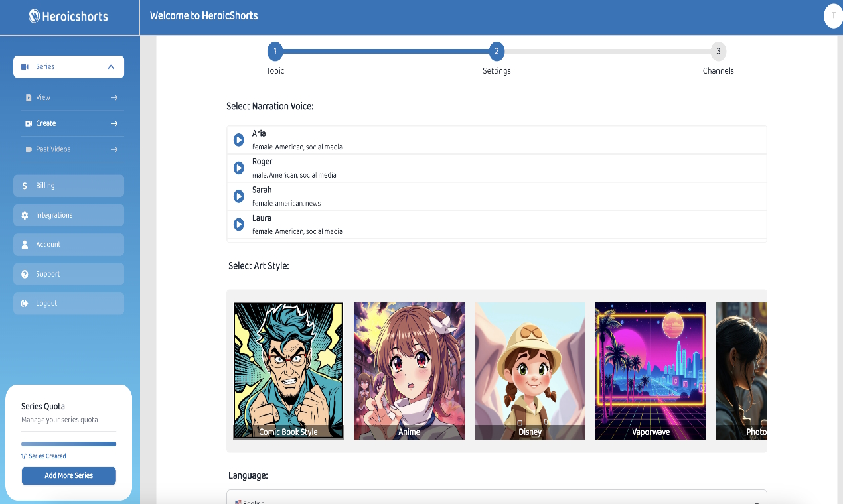Click the series quota progress bar
This screenshot has height=504, width=843.
tap(69, 444)
